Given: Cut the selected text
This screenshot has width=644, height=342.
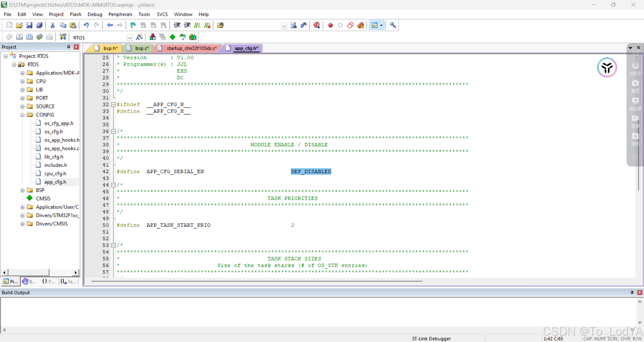Looking at the screenshot, I should click(53, 25).
